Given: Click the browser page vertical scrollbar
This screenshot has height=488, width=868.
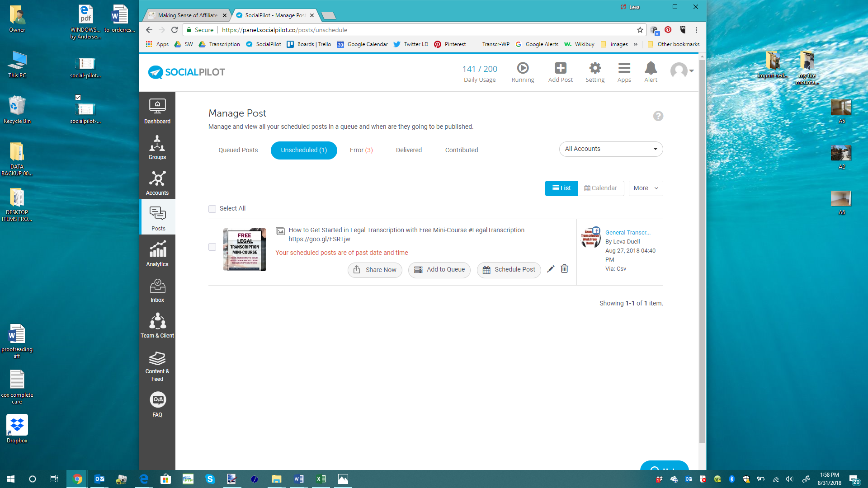Looking at the screenshot, I should 702,249.
